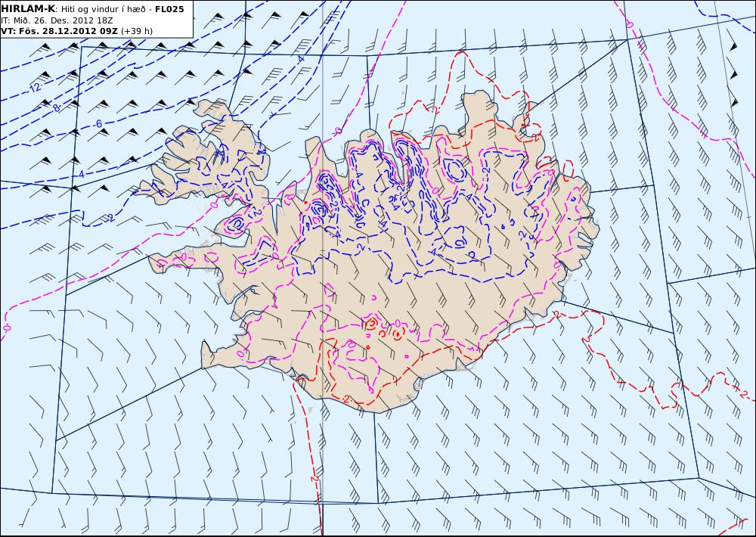Click the 'IT: Mið. 26. Des. 2012 18Z' line
756x537 pixels.
(x=57, y=20)
